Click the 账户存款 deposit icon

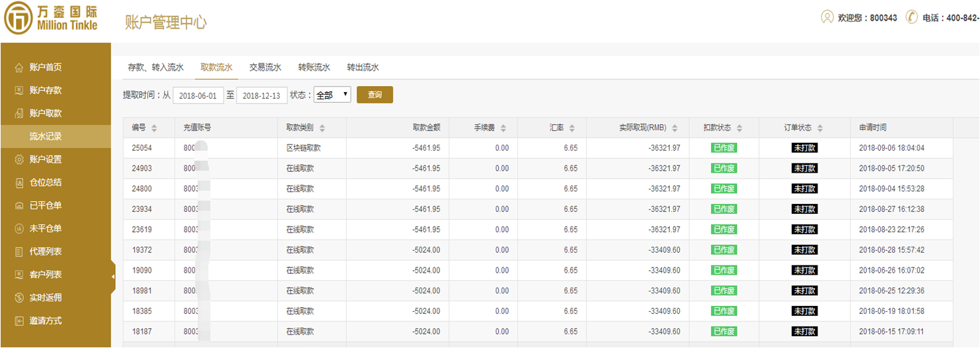(19, 91)
